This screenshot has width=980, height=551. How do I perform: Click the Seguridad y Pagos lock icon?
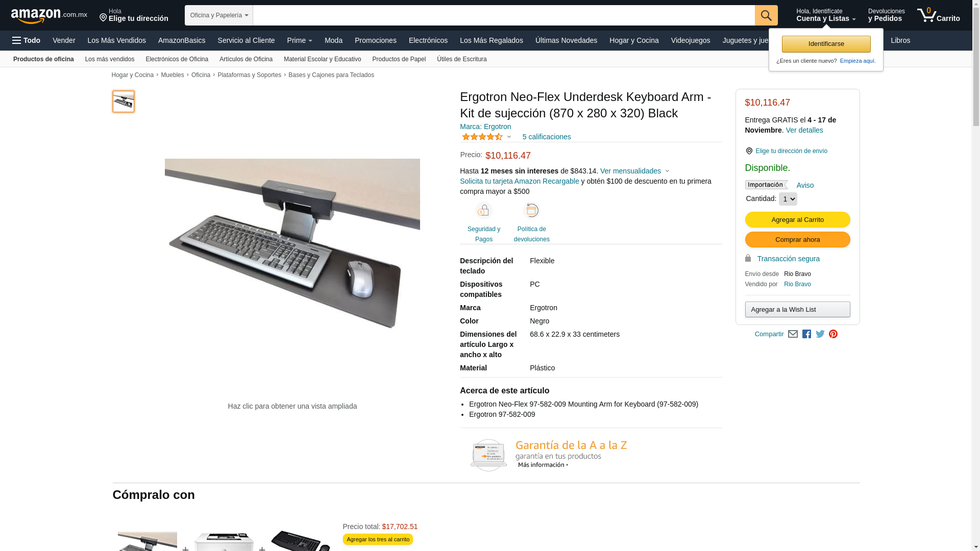(x=483, y=211)
